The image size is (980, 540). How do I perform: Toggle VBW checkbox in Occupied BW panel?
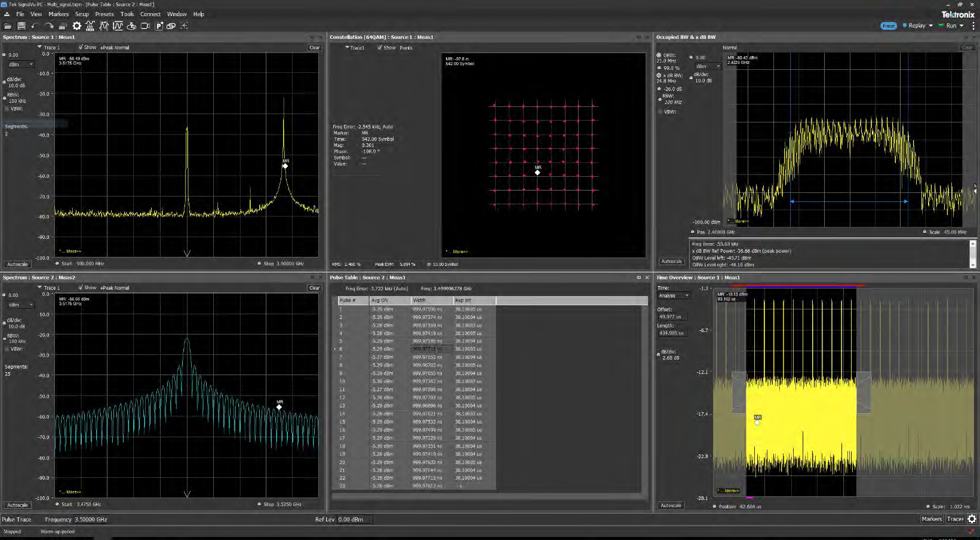click(x=660, y=112)
